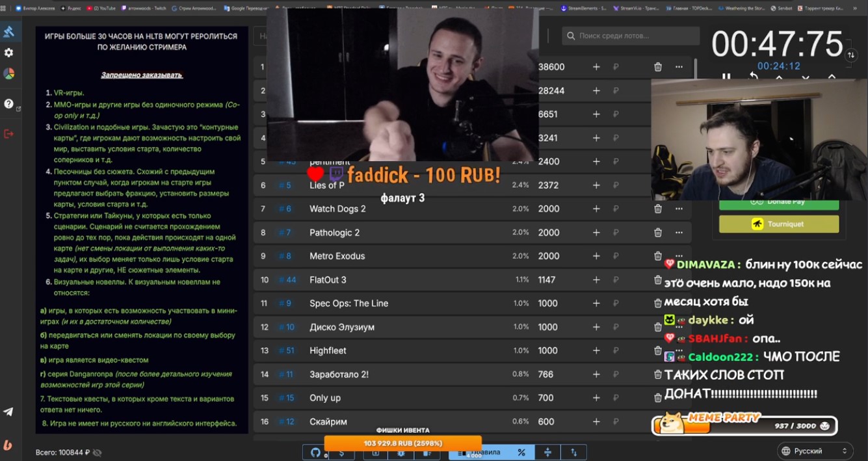This screenshot has height=461, width=868.
Task: Open the Telegram icon in the sidebar
Action: [x=8, y=412]
